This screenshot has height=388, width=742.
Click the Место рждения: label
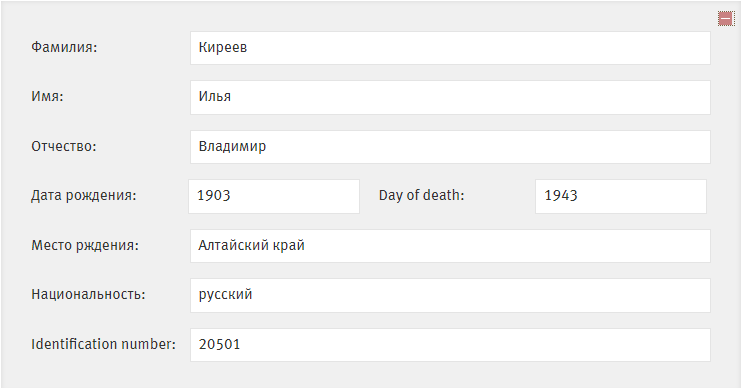[85, 245]
